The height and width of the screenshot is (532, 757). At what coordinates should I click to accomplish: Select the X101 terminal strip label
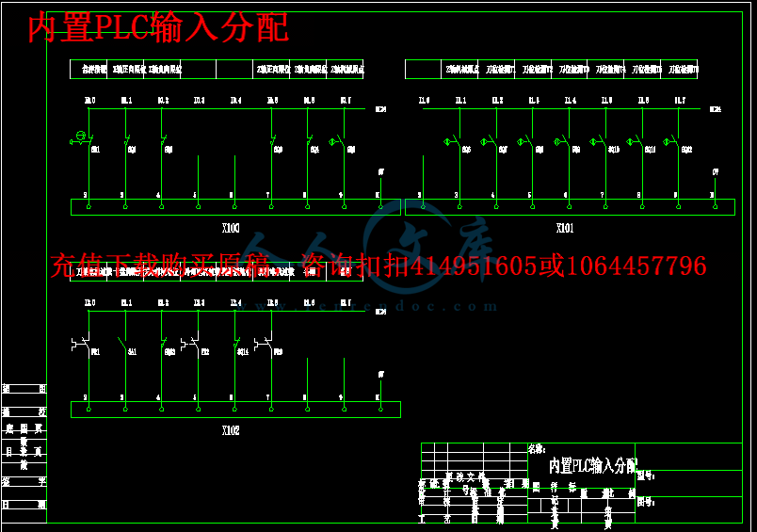[x=565, y=228]
